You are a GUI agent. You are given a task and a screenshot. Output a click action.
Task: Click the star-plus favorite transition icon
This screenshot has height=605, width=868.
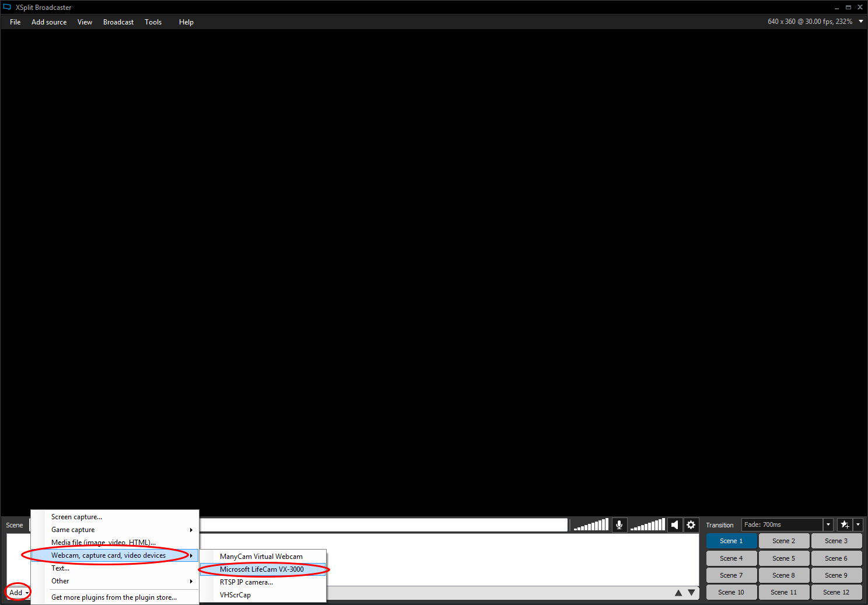tap(845, 524)
